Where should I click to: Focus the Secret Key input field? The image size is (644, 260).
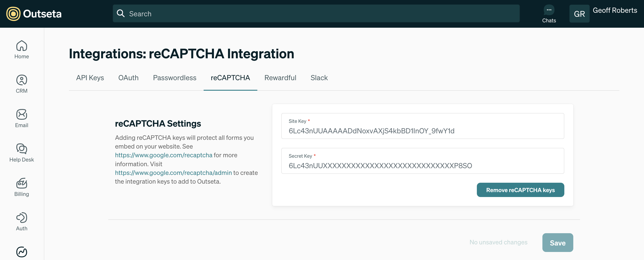tap(422, 166)
